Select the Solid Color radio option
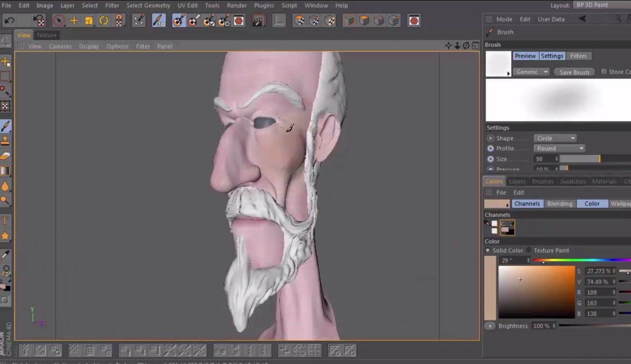631x364 pixels. (x=488, y=250)
